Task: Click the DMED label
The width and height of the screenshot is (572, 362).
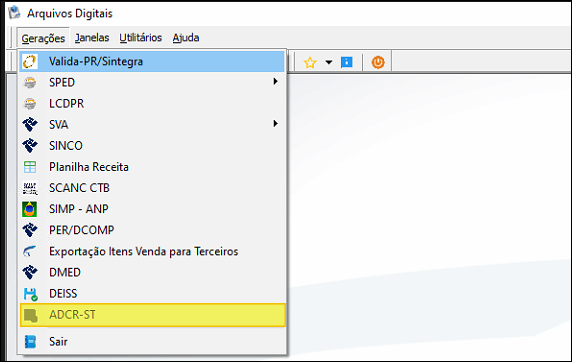Action: tap(65, 272)
